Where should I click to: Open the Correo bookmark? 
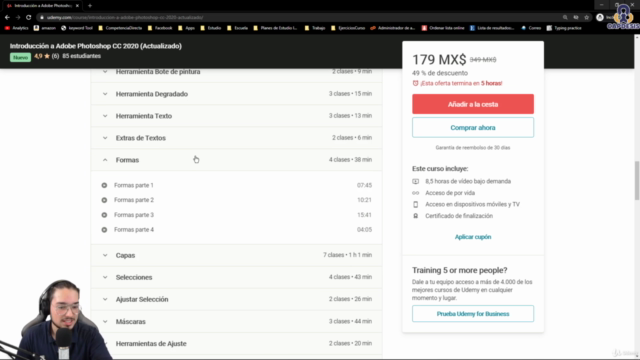[531, 28]
